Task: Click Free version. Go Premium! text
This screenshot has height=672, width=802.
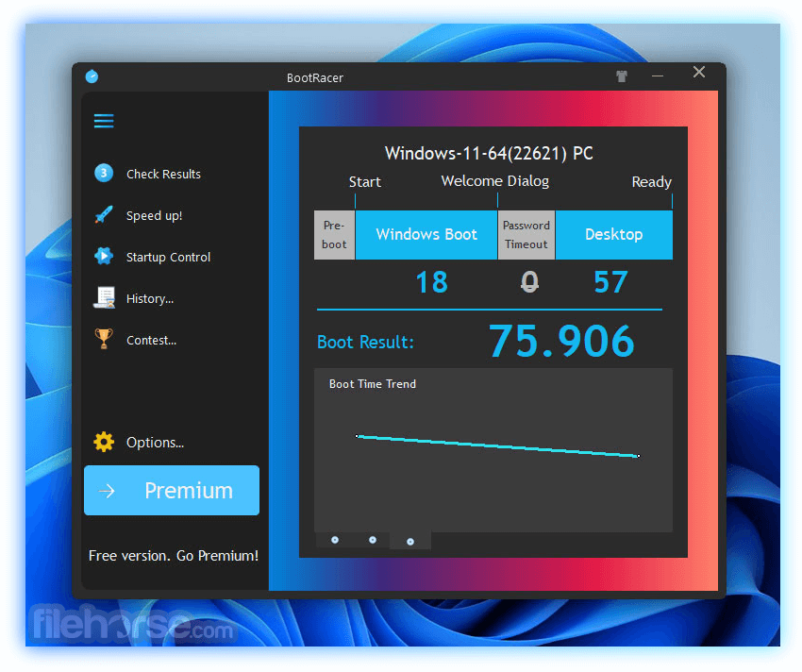Action: pos(174,556)
